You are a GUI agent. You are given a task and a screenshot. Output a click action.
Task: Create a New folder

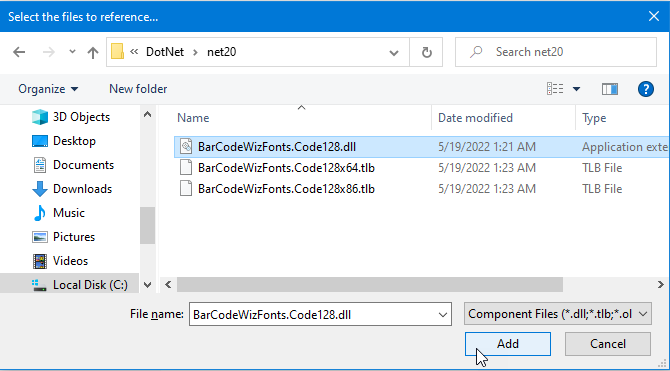(138, 89)
